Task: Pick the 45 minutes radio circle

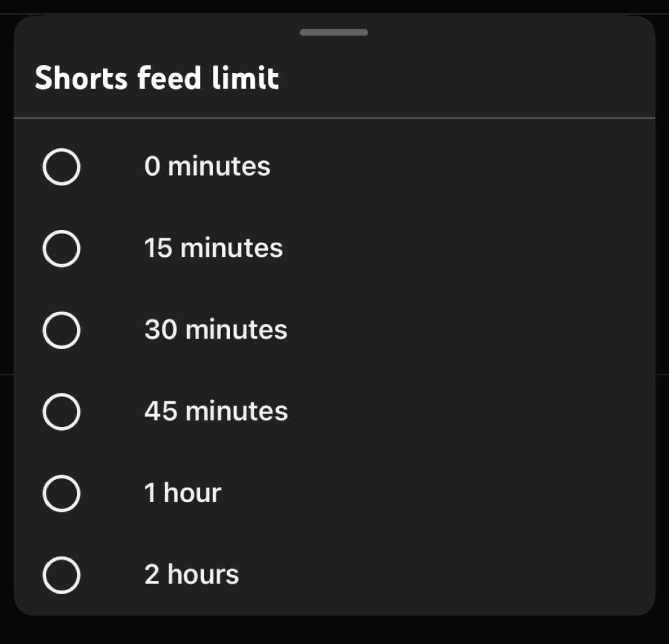Action: (x=62, y=412)
